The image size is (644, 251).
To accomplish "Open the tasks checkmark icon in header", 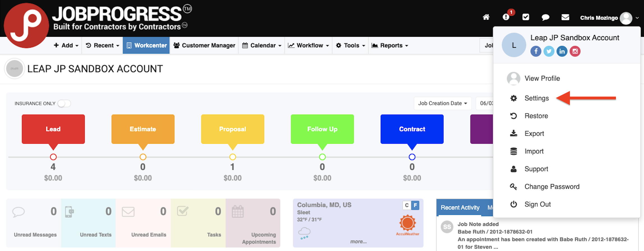I will pos(526,17).
